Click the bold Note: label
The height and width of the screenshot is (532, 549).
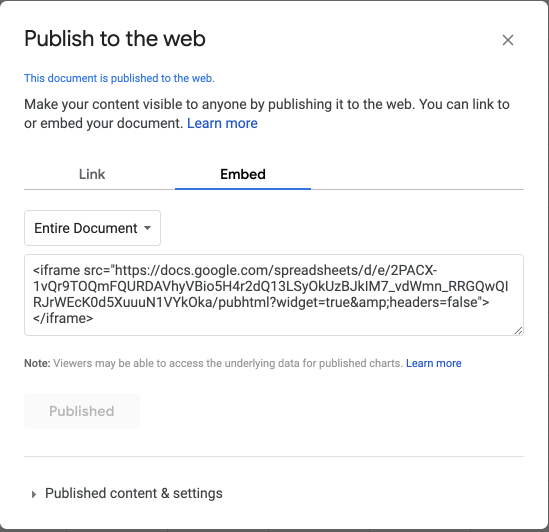pyautogui.click(x=37, y=363)
